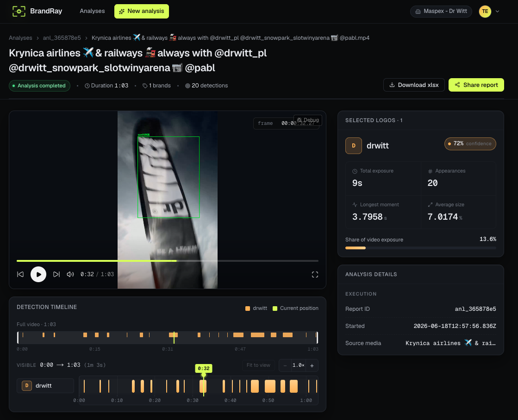
Task: Select the drwitt timeline row label
Action: tap(45, 386)
